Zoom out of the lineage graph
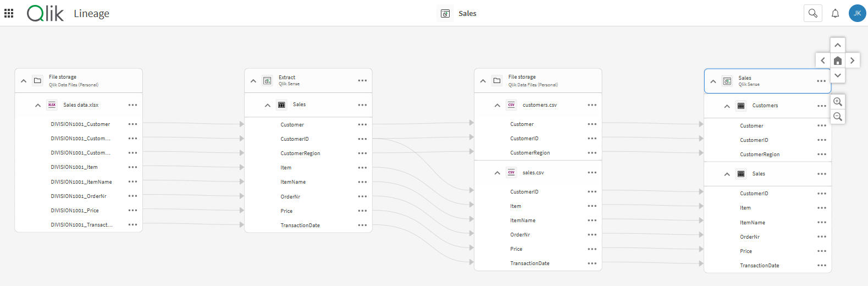This screenshot has height=286, width=868. (x=837, y=117)
